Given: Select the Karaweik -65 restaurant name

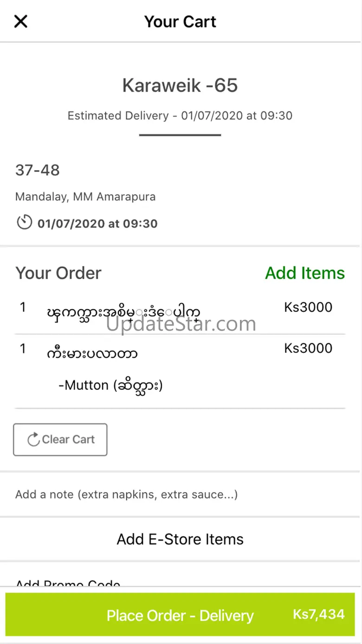Looking at the screenshot, I should click(180, 85).
